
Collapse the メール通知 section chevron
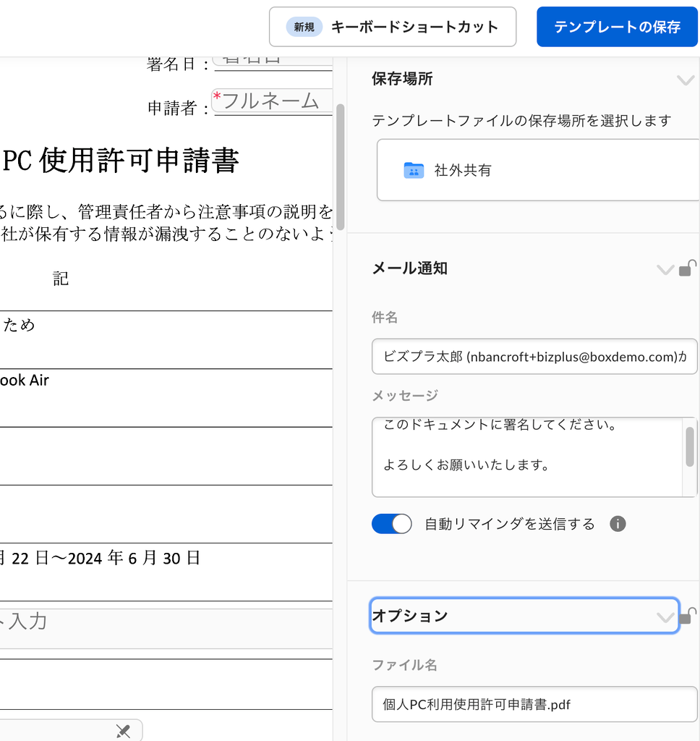pyautogui.click(x=665, y=269)
